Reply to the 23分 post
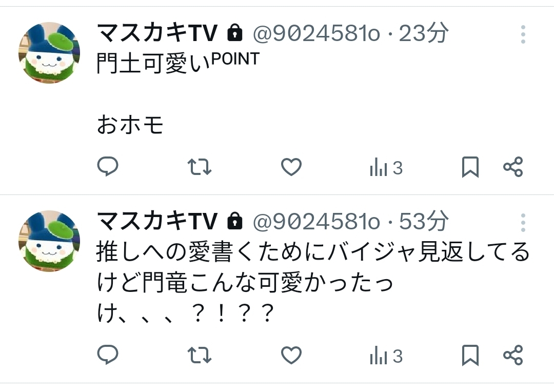 click(x=108, y=167)
